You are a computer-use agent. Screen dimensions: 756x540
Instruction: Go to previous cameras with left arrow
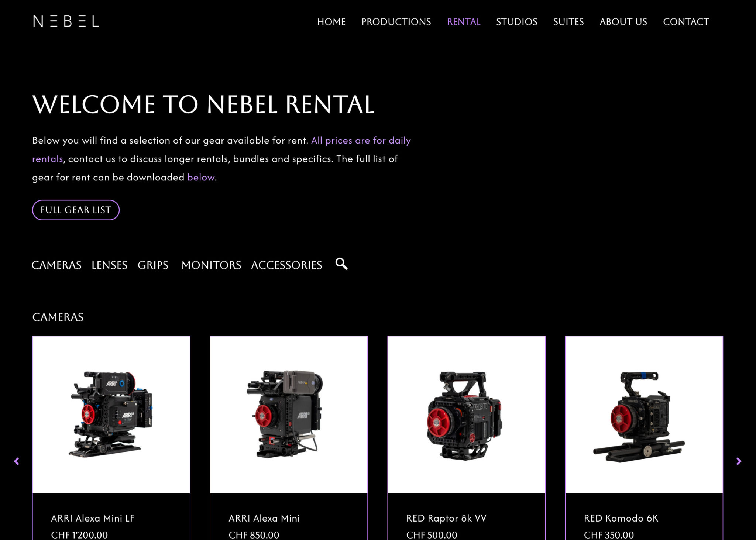pos(17,461)
